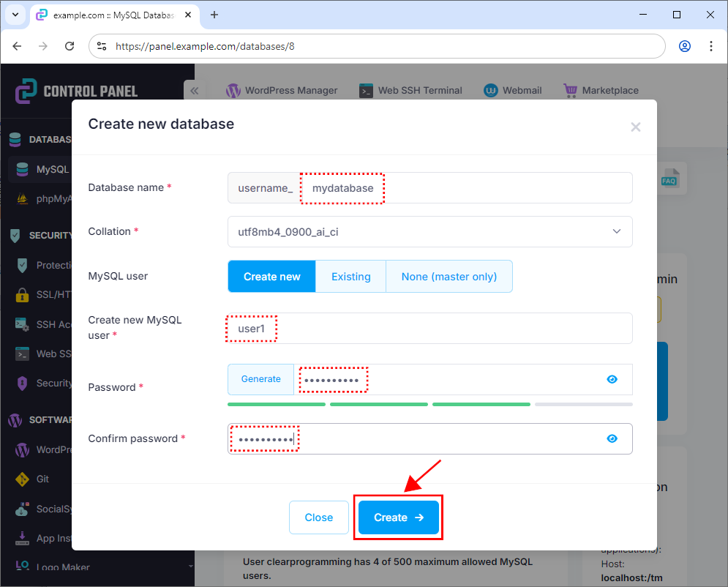
Task: Click the Control Panel logo icon
Action: (26, 91)
